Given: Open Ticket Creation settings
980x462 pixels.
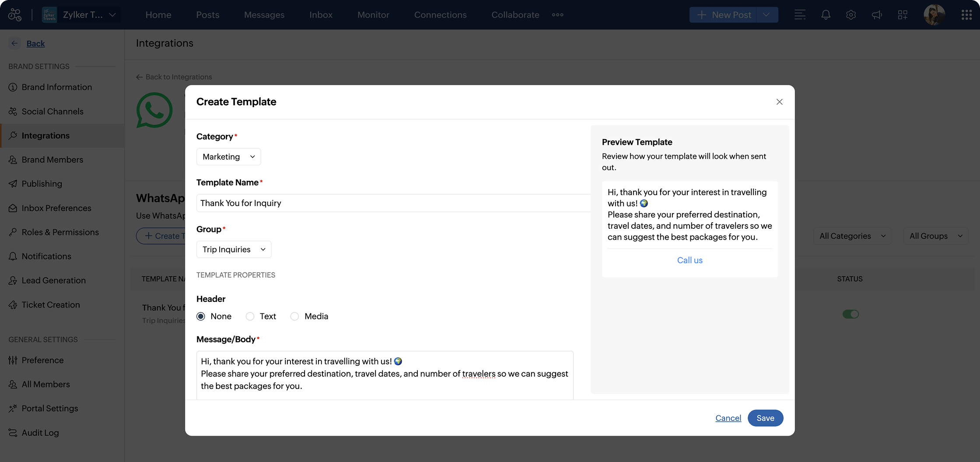Looking at the screenshot, I should click(51, 304).
